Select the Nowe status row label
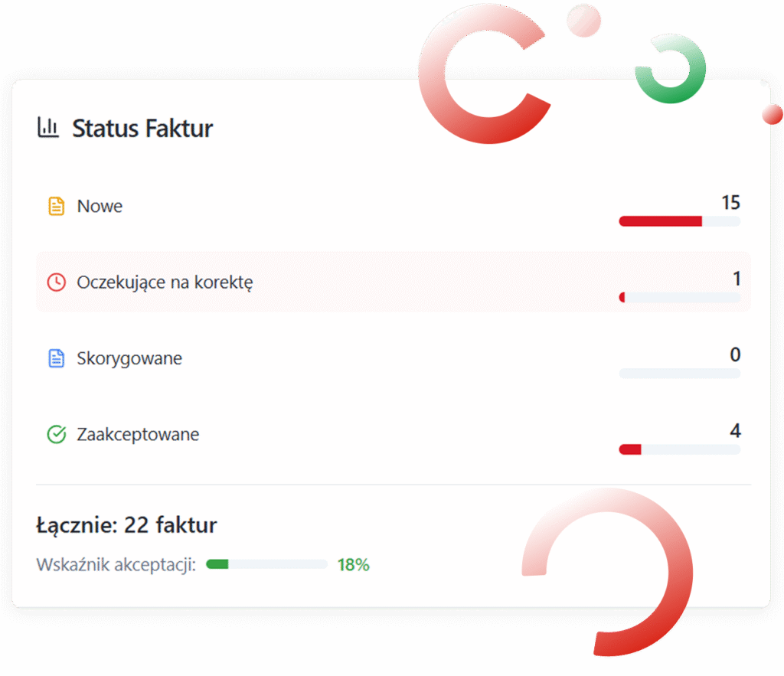This screenshot has height=676, width=784. point(100,206)
